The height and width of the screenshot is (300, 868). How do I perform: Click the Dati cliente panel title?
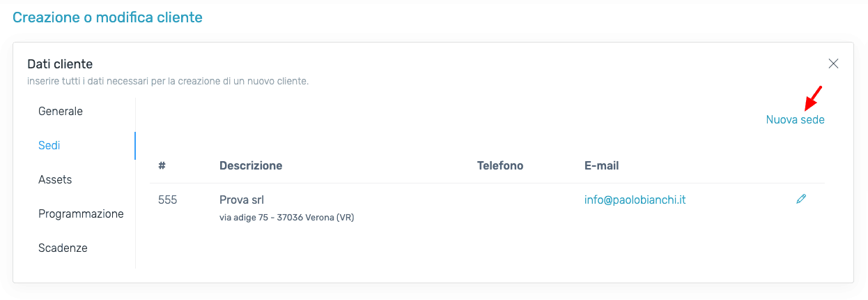tap(60, 64)
